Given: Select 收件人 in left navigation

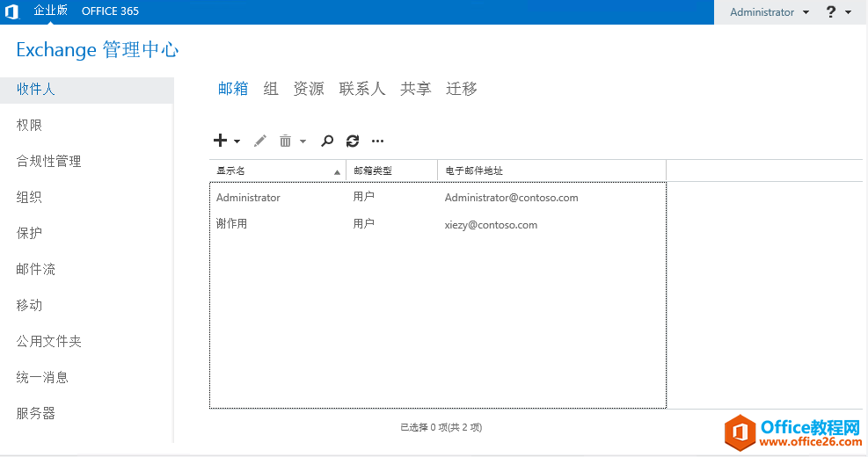Looking at the screenshot, I should (87, 90).
